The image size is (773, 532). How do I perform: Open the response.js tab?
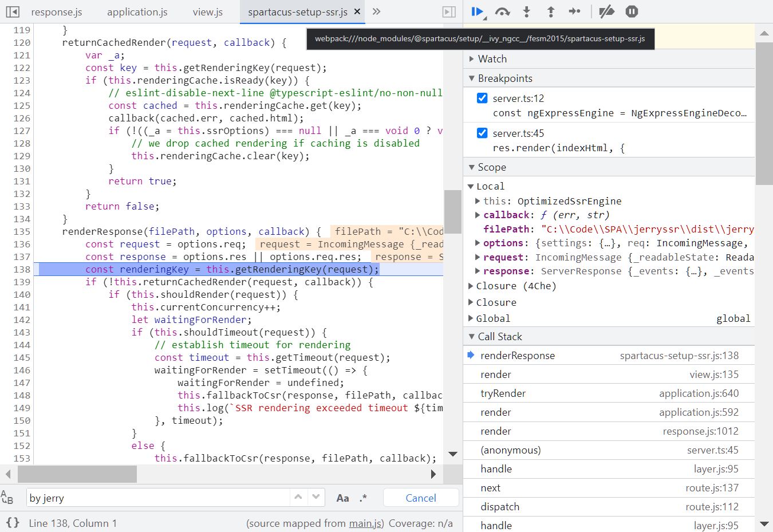coord(57,12)
